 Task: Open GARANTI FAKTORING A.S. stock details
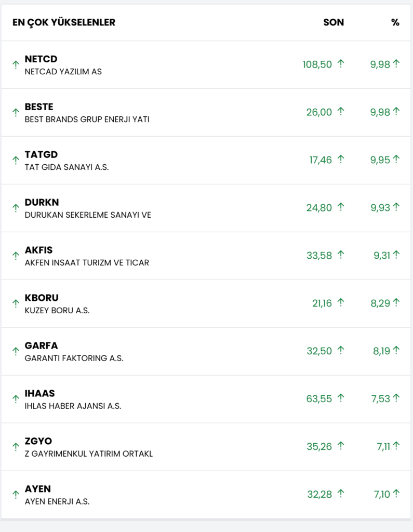[x=74, y=358]
